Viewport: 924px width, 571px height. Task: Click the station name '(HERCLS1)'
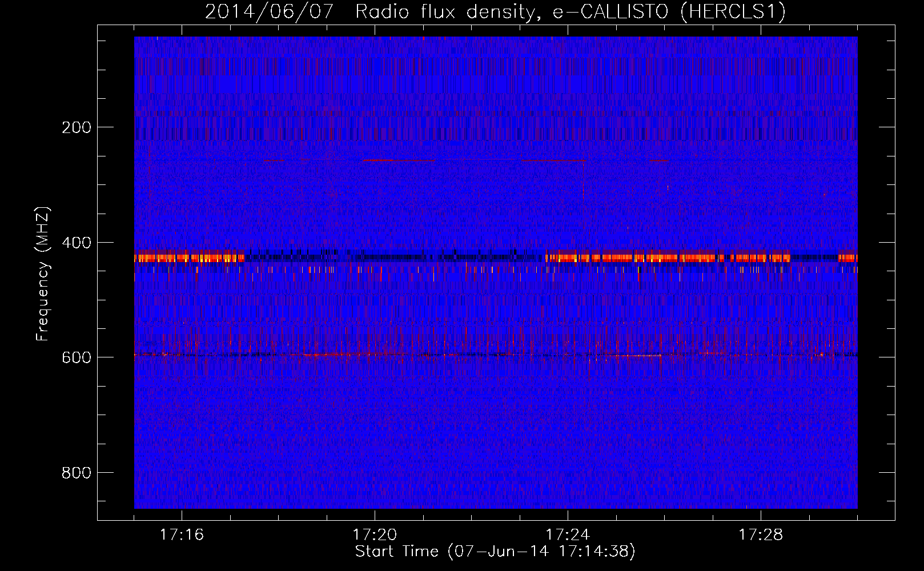(x=733, y=11)
